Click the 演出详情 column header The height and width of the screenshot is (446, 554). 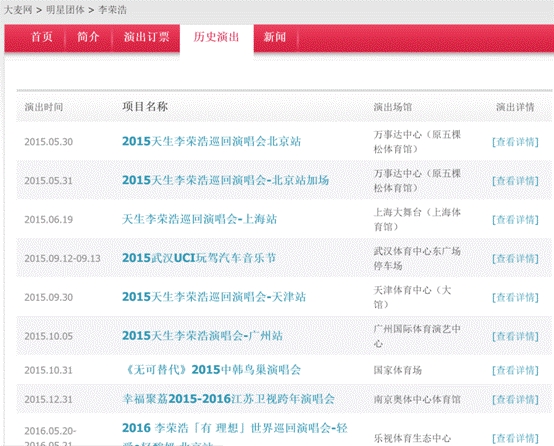pos(515,107)
